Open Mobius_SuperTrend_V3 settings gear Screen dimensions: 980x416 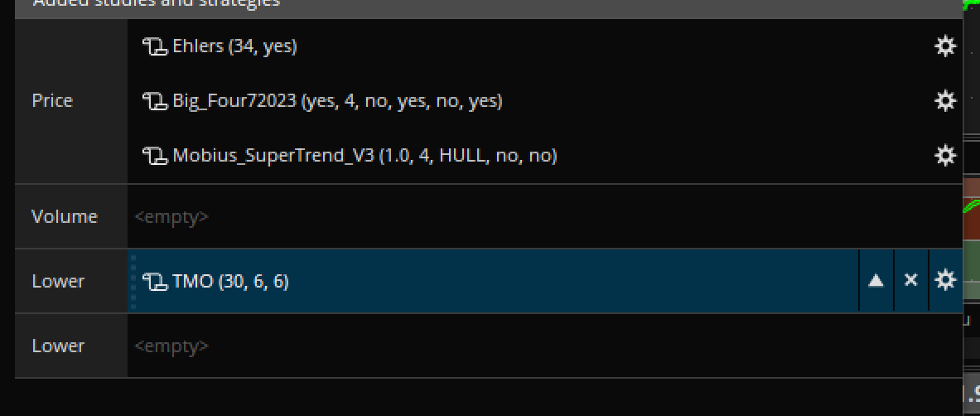coord(945,156)
